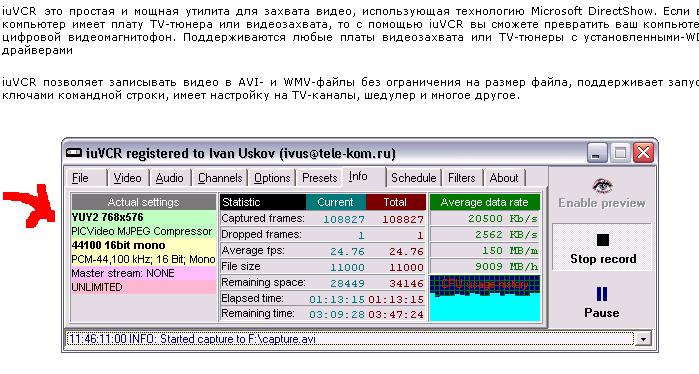Switch to the Schedule tab
The height and width of the screenshot is (374, 699).
[413, 178]
